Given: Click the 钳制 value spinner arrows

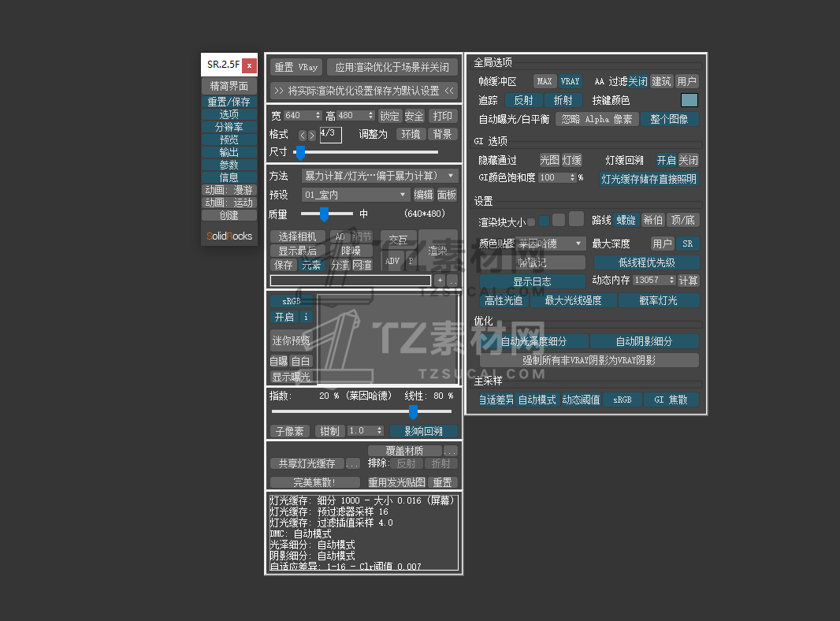Looking at the screenshot, I should (x=379, y=431).
